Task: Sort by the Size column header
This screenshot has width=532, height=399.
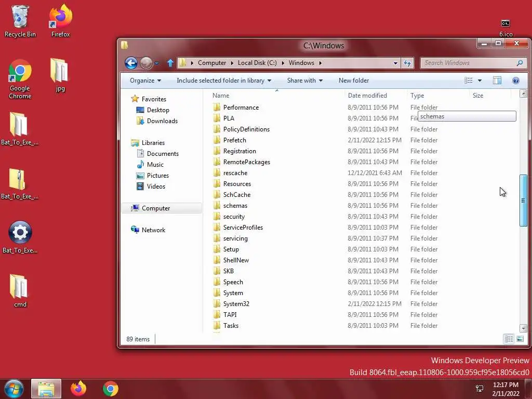Action: pyautogui.click(x=490, y=96)
